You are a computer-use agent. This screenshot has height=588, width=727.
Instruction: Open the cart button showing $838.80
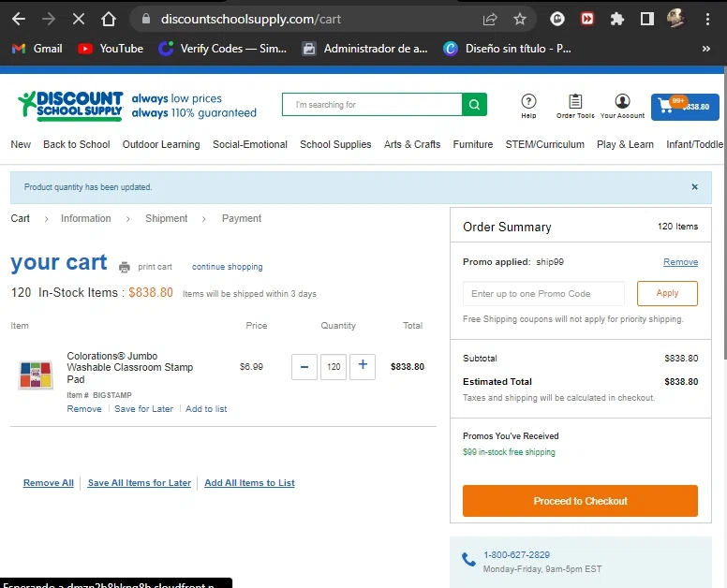685,107
